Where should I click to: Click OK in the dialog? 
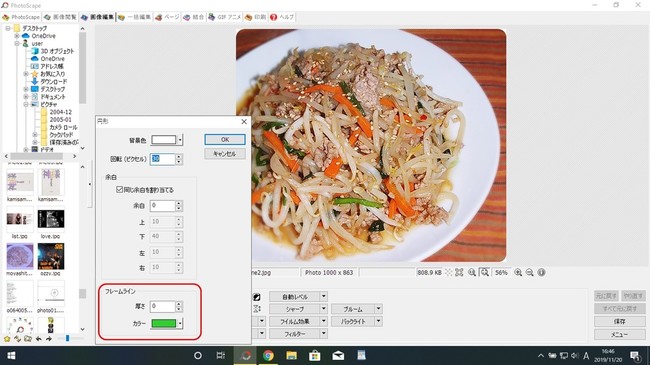coord(225,139)
